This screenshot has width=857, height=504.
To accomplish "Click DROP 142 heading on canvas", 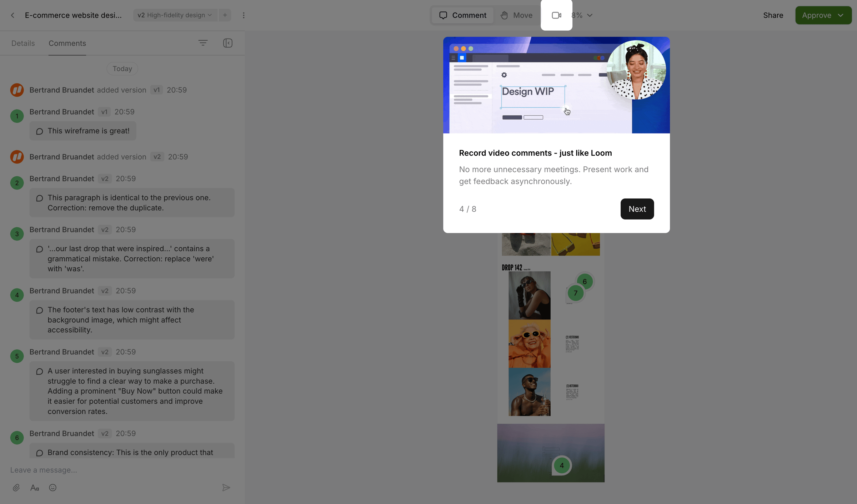I will click(512, 267).
